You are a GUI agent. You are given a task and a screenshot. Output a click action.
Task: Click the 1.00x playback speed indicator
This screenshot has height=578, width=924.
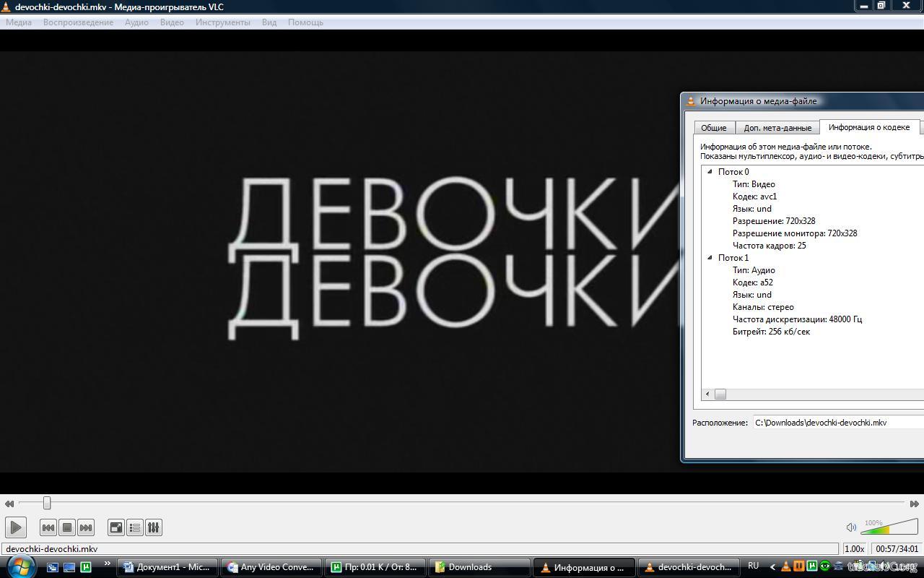pyautogui.click(x=854, y=549)
